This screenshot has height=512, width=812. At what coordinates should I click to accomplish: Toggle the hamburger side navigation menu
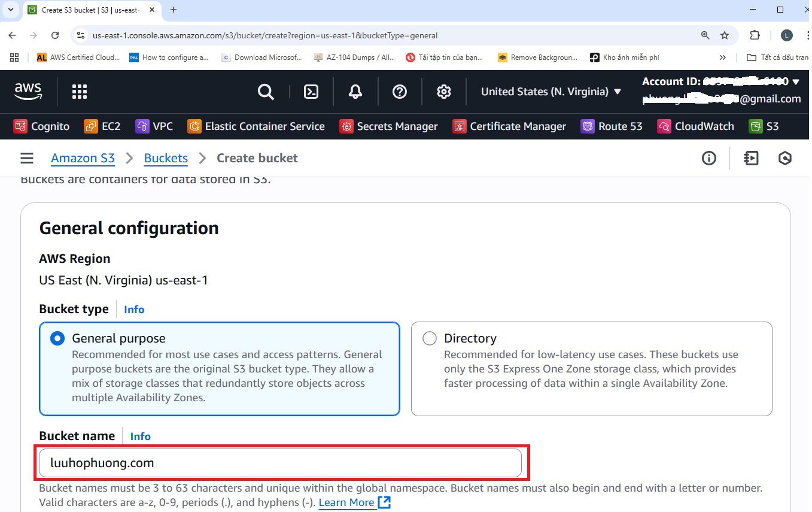click(x=27, y=158)
